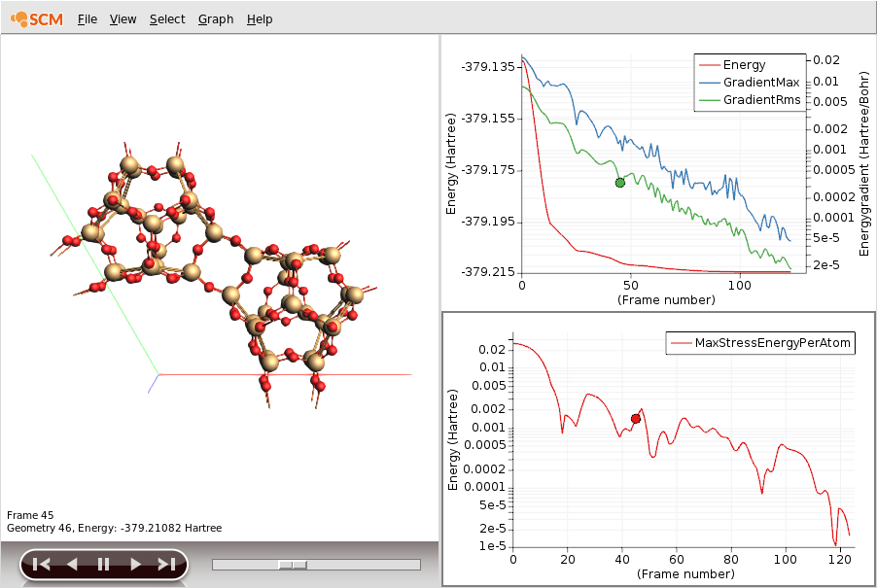Click green frame marker on GradientRms curve
This screenshot has height=588, width=877.
pos(619,183)
